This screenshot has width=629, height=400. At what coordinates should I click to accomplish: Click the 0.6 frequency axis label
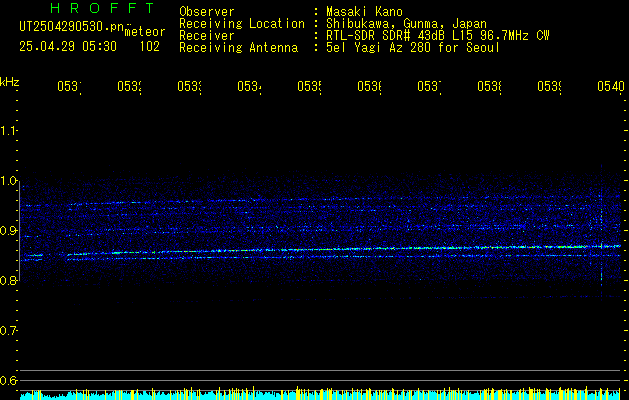(x=8, y=380)
